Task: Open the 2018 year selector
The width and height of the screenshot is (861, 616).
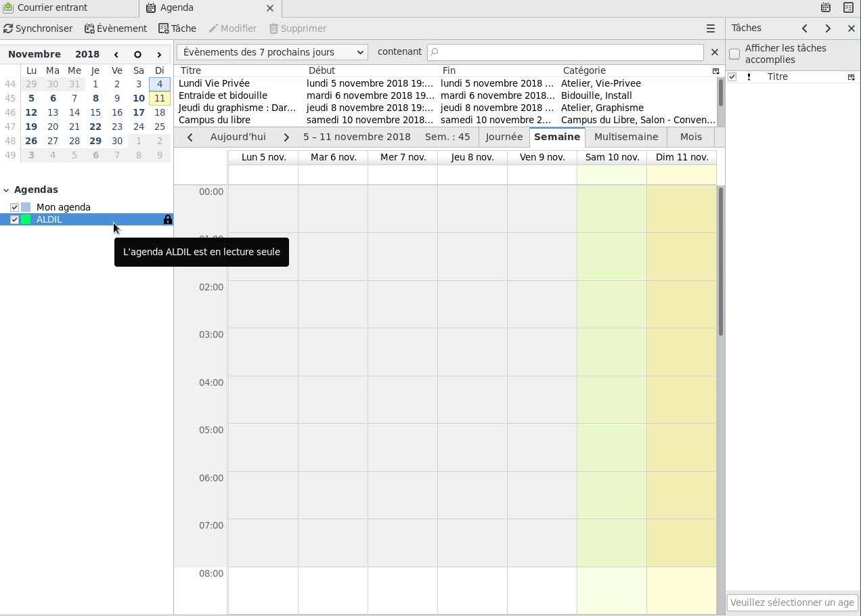Action: [87, 54]
